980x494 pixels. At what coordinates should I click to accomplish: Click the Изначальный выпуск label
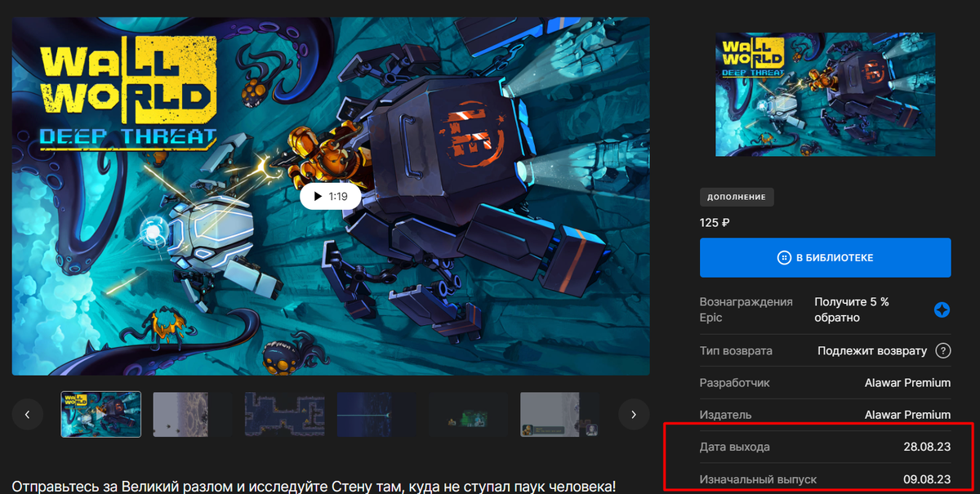(758, 479)
